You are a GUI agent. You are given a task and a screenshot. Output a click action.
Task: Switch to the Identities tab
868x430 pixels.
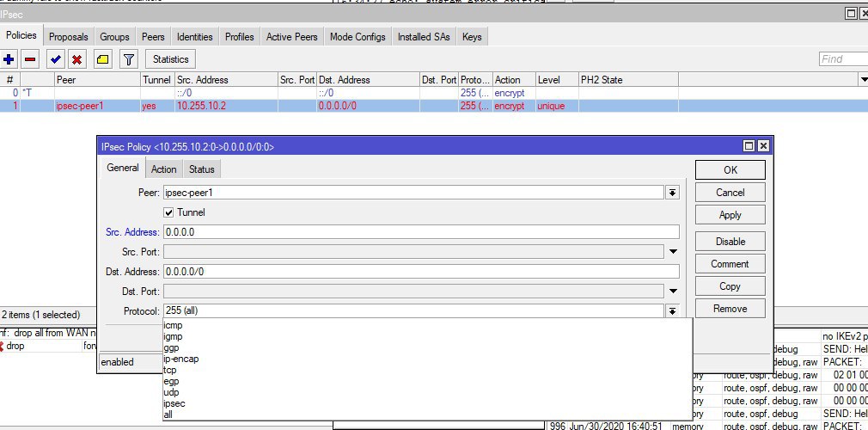(194, 37)
